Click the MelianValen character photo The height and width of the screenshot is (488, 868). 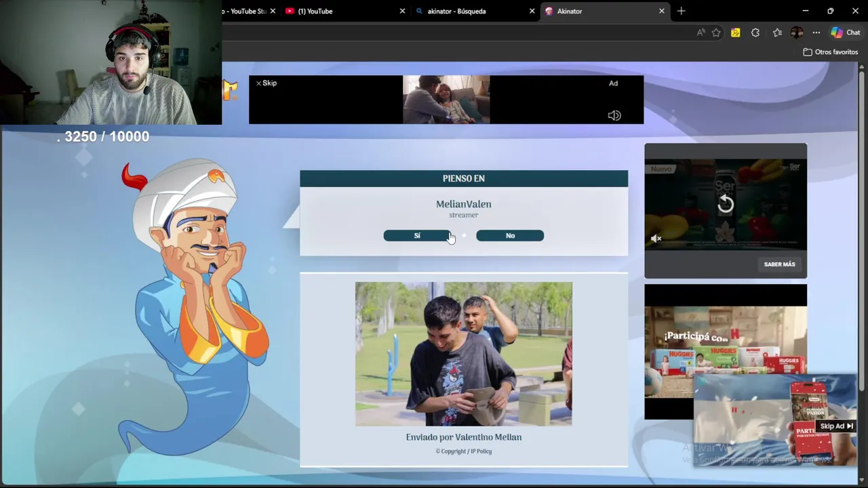(464, 354)
